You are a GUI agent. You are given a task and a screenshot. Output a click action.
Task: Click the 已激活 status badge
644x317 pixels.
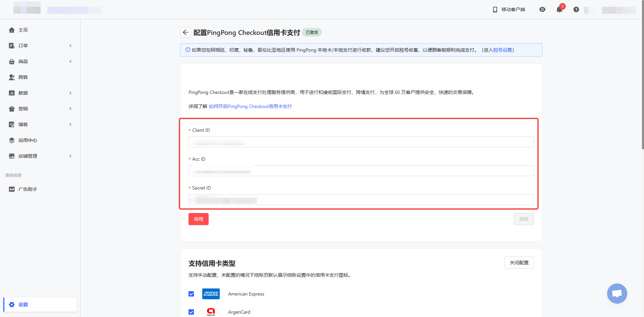click(312, 32)
